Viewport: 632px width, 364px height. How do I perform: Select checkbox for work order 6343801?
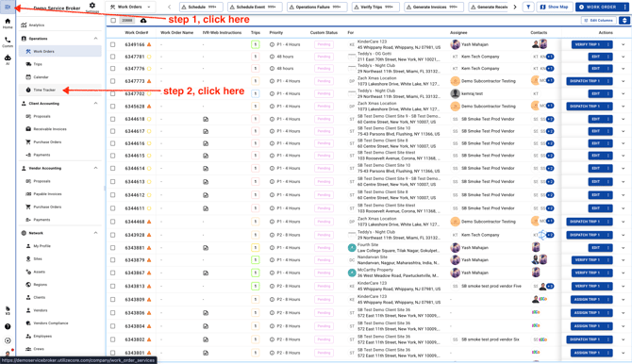(113, 353)
